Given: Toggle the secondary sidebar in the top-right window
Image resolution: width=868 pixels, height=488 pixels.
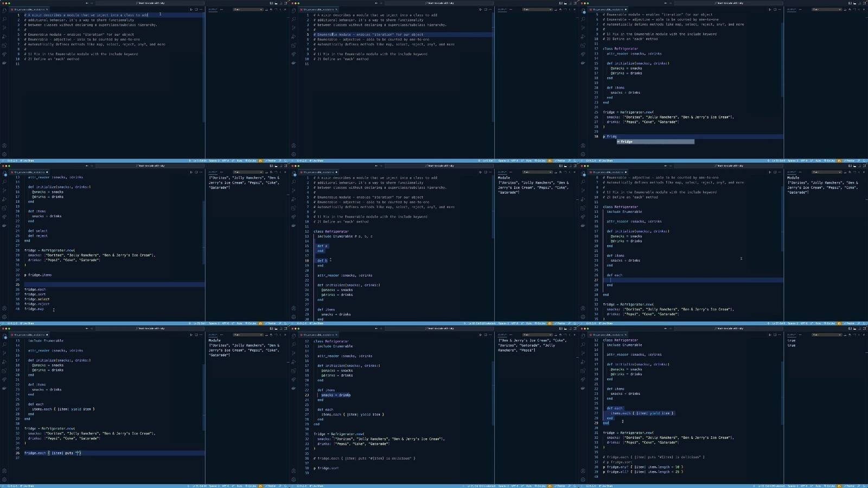Looking at the screenshot, I should tap(860, 3).
